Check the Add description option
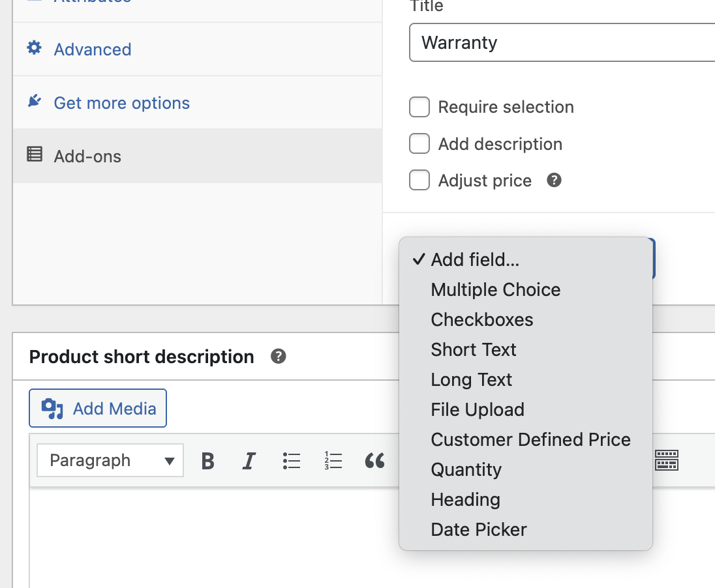 pos(419,144)
